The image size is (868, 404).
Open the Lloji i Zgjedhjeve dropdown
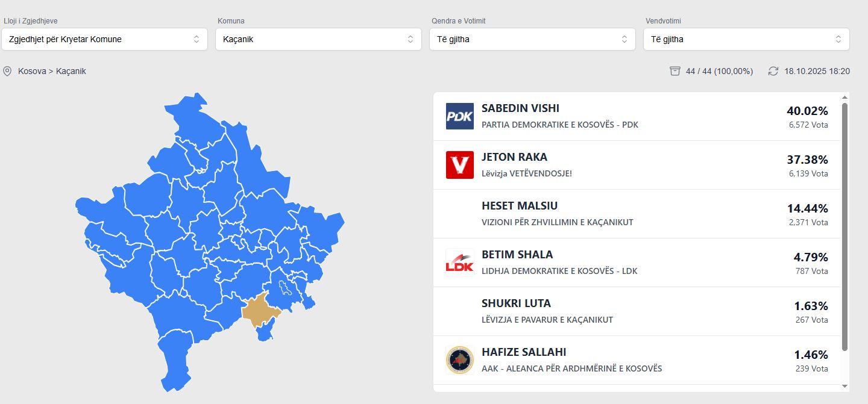pyautogui.click(x=104, y=39)
